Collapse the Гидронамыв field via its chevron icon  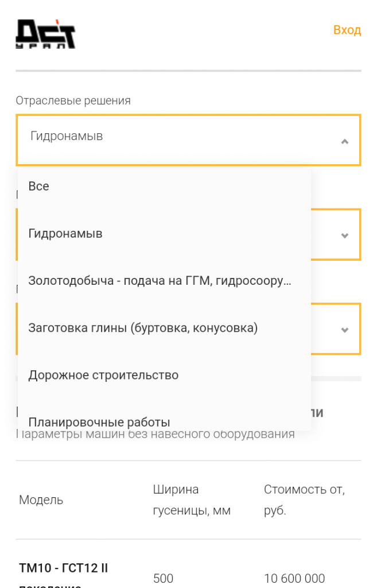pos(344,140)
